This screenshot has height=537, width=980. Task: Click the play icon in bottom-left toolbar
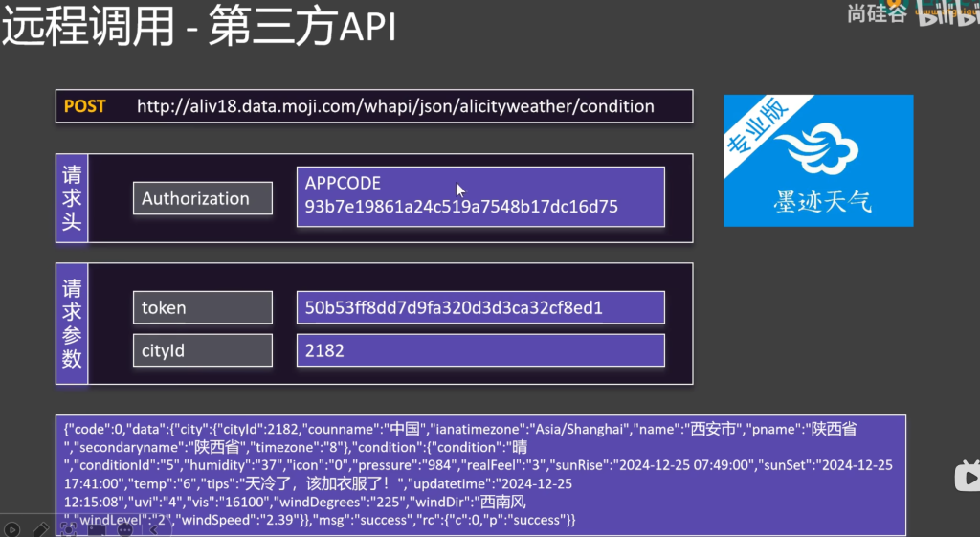[11, 528]
